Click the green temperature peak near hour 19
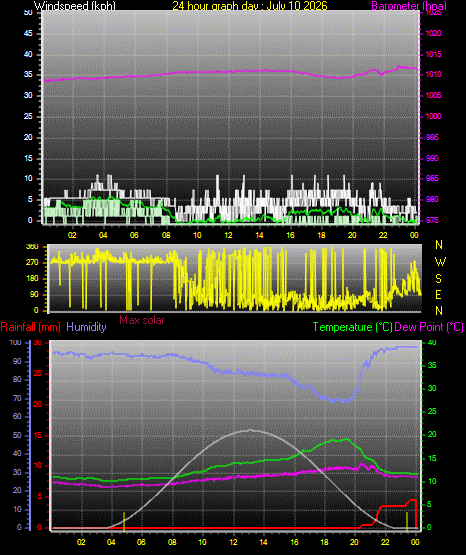The width and height of the screenshot is (466, 555). pyautogui.click(x=345, y=439)
